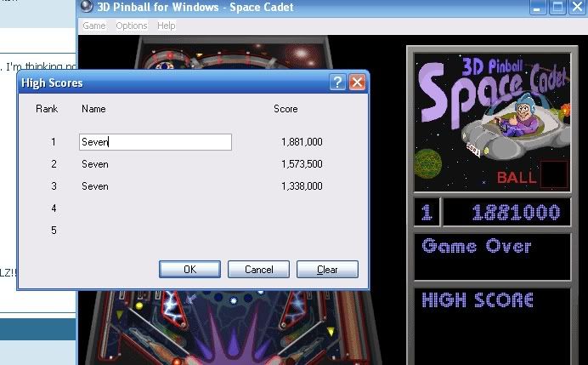Close the High Scores dialog

pos(357,82)
